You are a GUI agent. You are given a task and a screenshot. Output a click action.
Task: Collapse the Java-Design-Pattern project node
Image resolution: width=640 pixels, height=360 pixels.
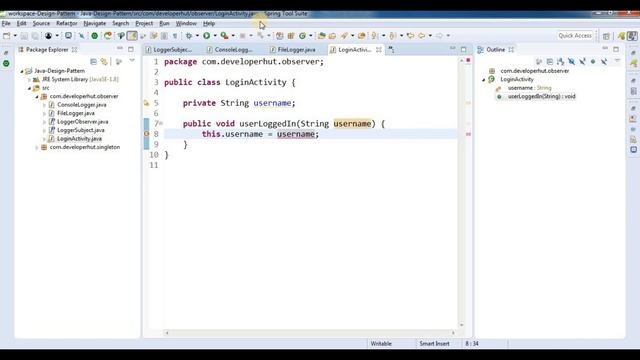coord(22,71)
